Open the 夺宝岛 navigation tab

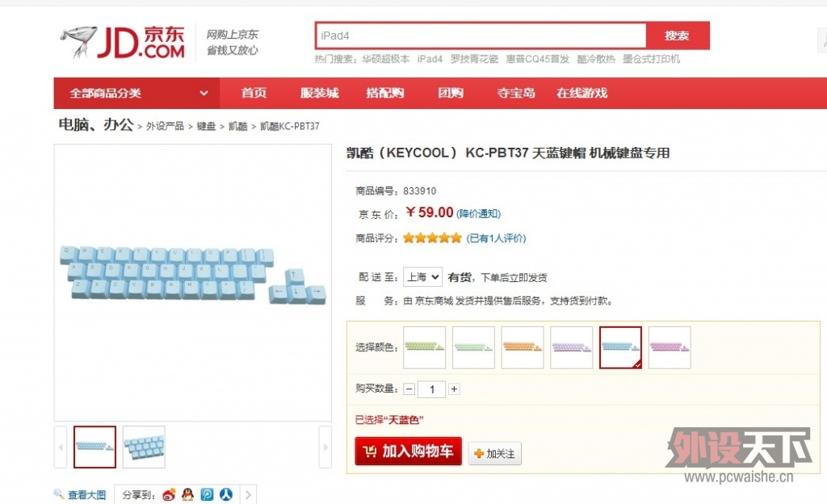point(516,94)
